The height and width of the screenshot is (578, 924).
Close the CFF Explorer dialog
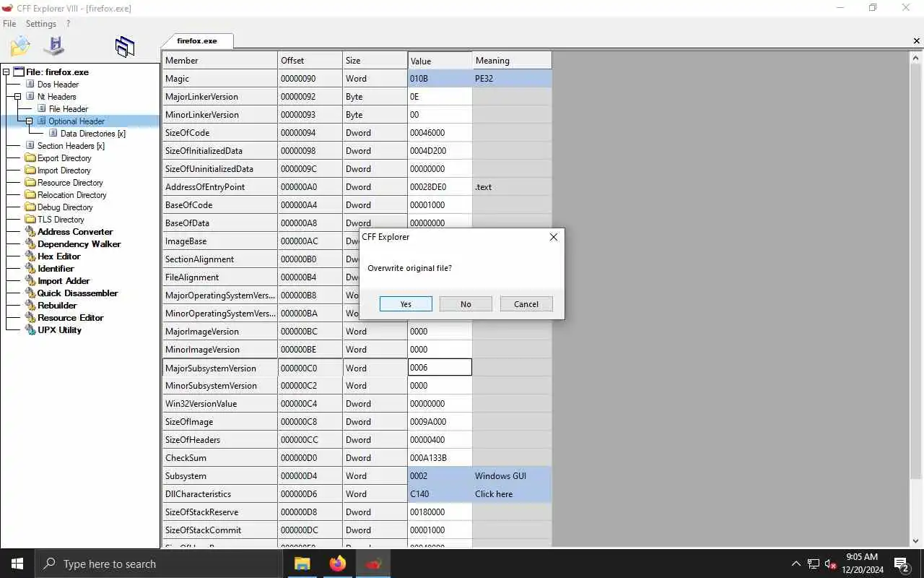[554, 237]
